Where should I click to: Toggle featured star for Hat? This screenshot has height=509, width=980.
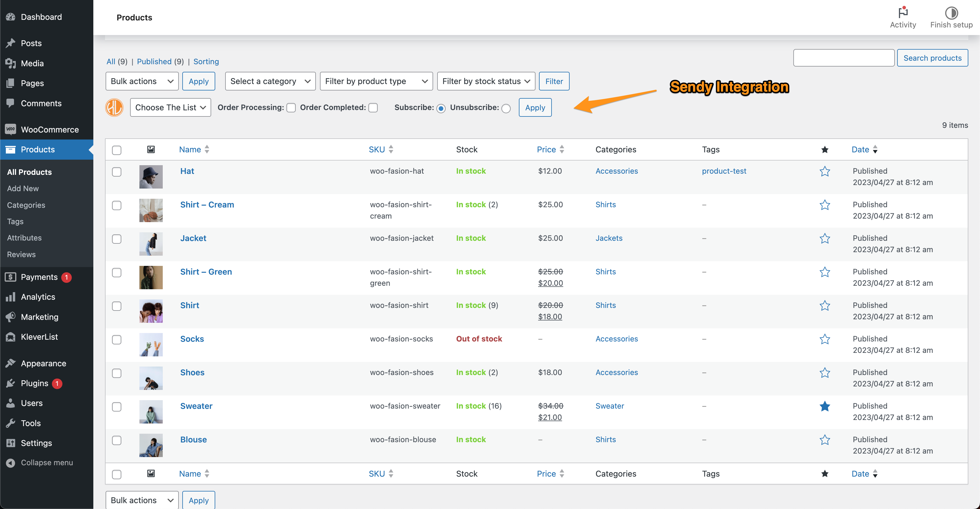coord(825,171)
